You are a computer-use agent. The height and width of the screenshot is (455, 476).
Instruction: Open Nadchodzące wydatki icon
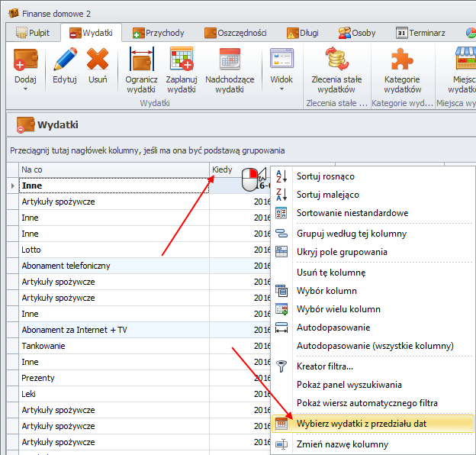pos(230,60)
